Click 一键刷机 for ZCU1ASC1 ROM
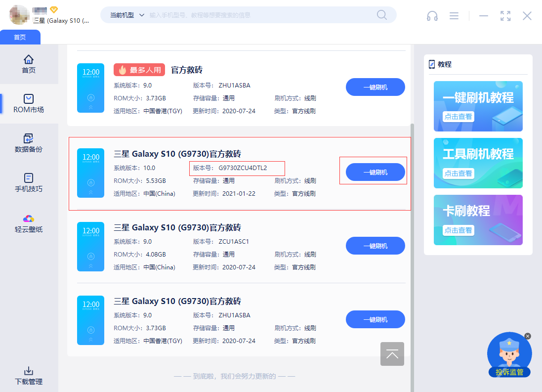This screenshot has height=392, width=542. pos(375,246)
